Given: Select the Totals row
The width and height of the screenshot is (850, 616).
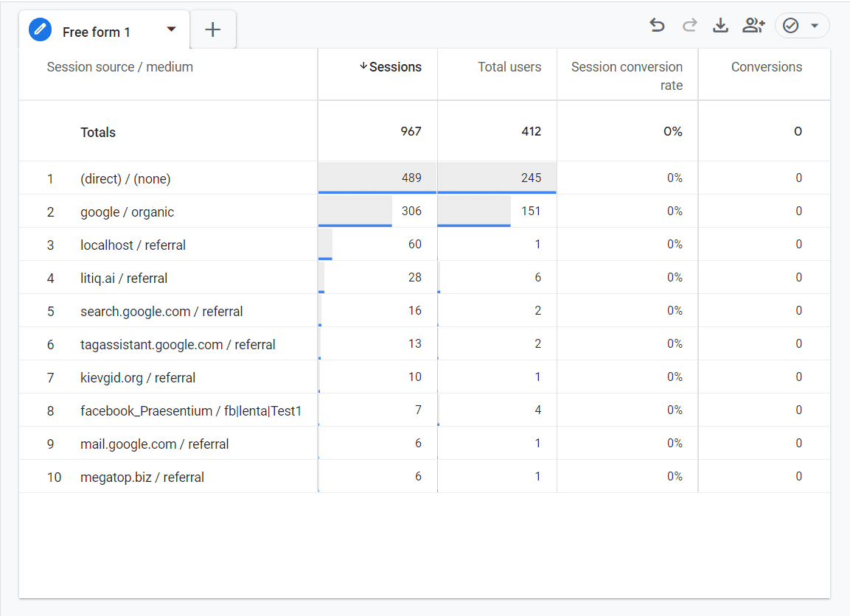Looking at the screenshot, I should tap(98, 132).
